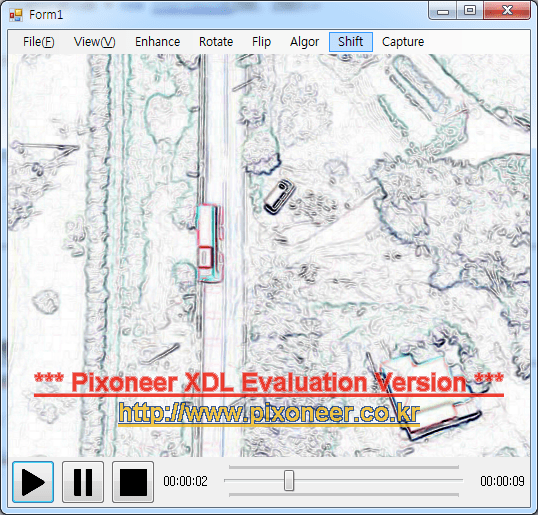Open the View(V) menu
The height and width of the screenshot is (515, 538).
click(x=94, y=42)
